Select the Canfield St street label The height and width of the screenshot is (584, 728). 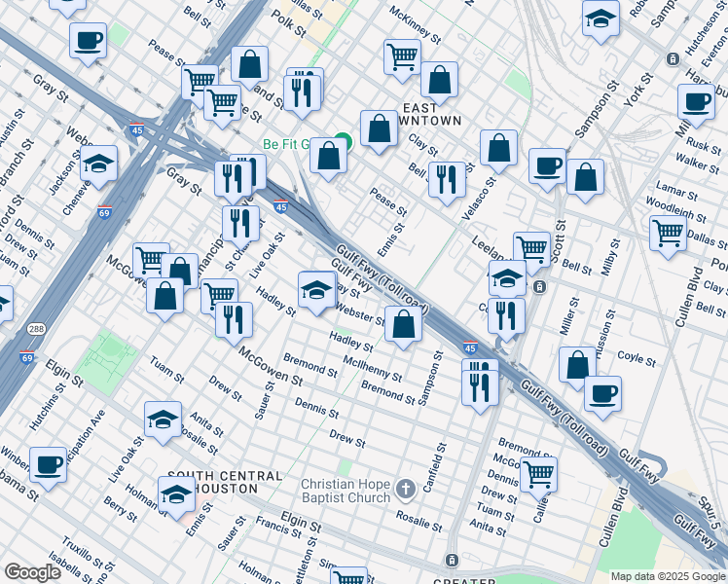point(435,467)
